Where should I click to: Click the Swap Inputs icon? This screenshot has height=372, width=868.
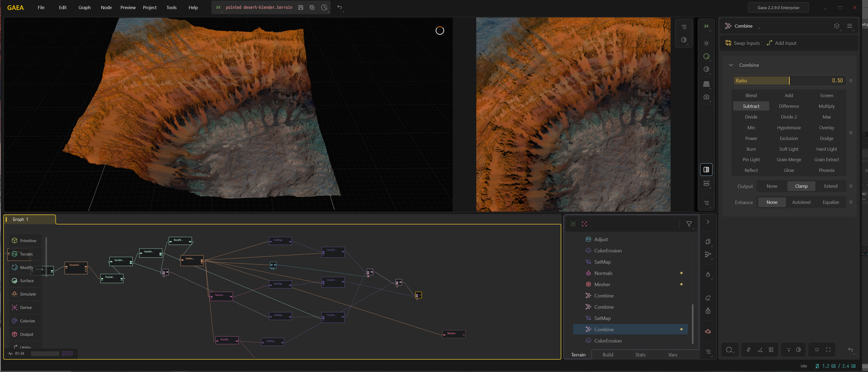(728, 43)
